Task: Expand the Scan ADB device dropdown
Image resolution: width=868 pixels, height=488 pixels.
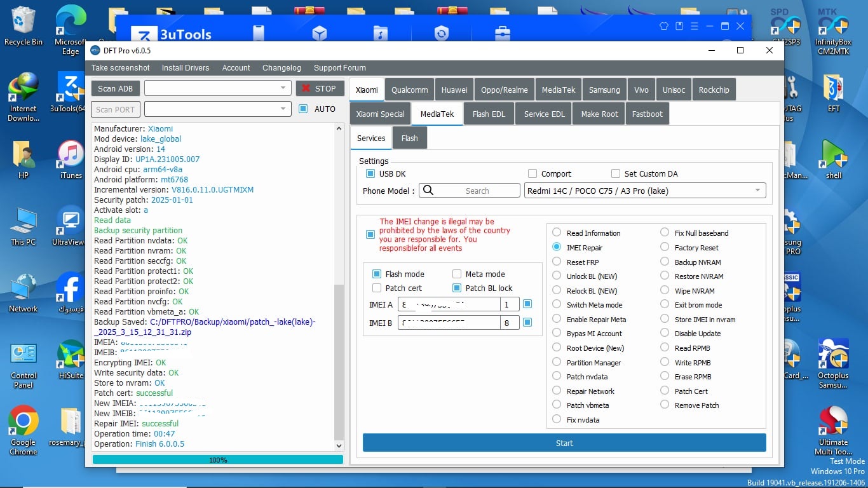Action: tap(283, 88)
